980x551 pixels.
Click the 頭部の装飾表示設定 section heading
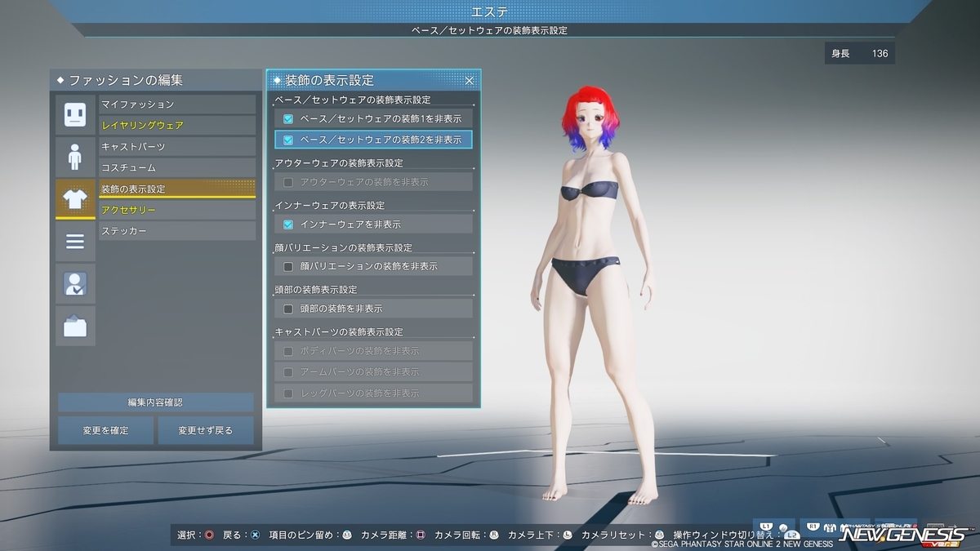pos(316,290)
